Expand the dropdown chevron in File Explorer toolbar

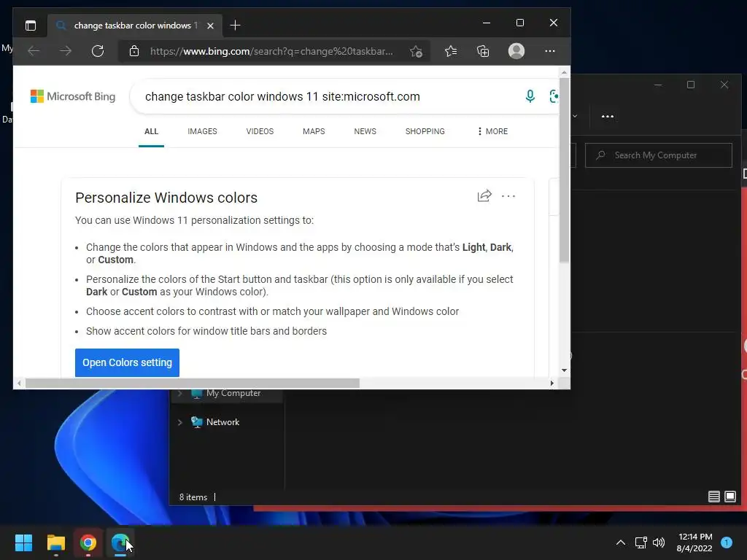(x=575, y=116)
